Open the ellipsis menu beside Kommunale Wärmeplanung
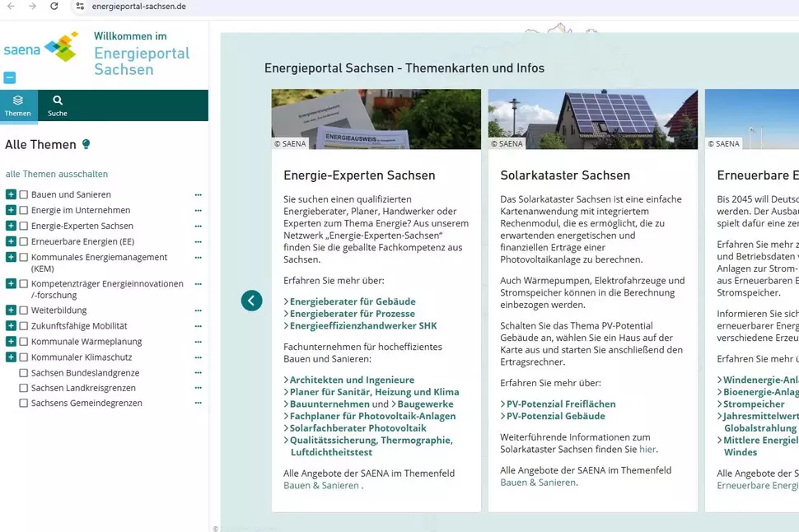799x532 pixels. click(x=197, y=341)
